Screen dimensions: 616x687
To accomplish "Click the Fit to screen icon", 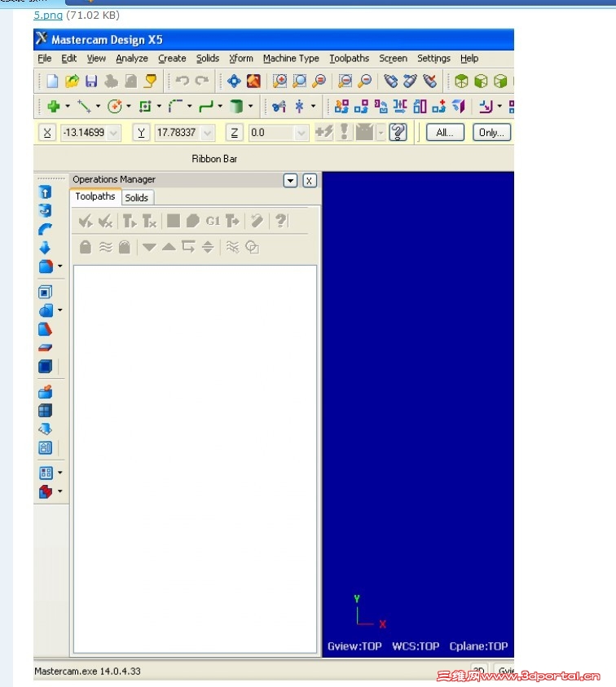I will coord(234,81).
